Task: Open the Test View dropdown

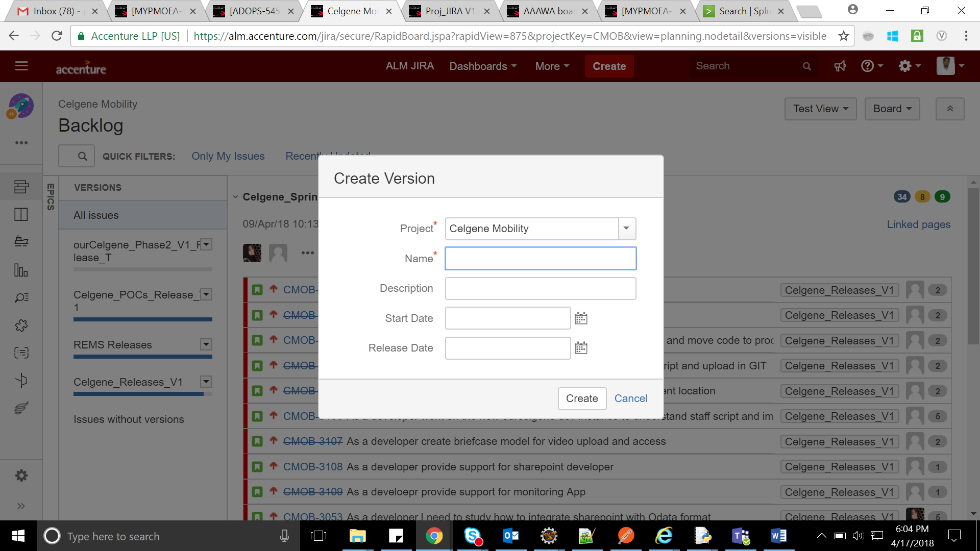Action: tap(820, 109)
